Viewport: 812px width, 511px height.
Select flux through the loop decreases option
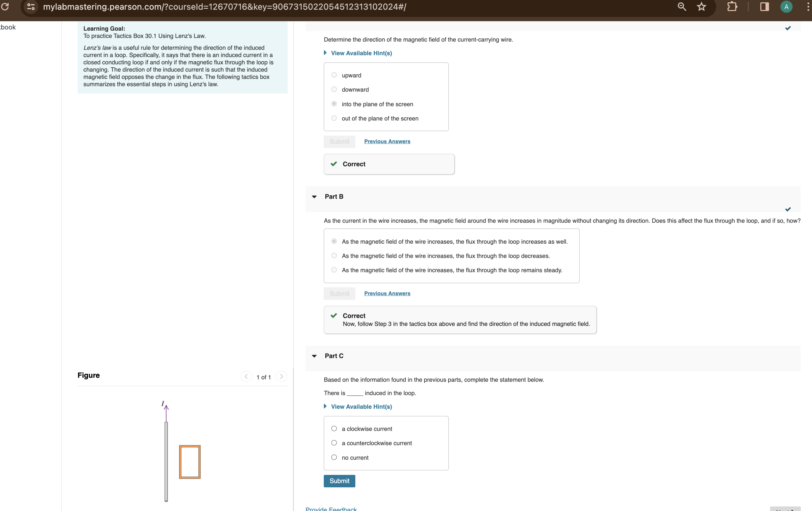point(333,256)
